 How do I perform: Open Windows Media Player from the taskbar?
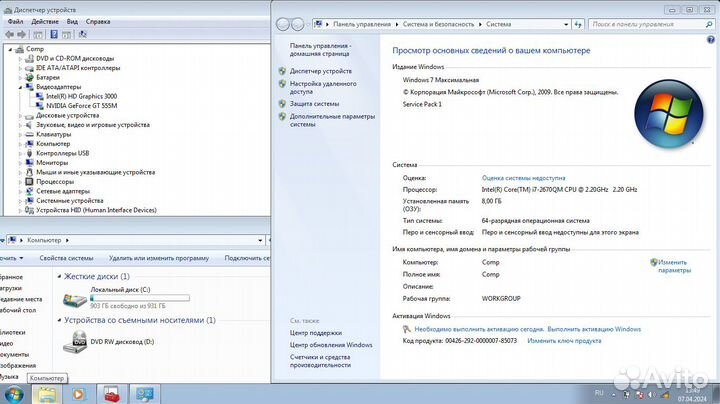pos(78,394)
